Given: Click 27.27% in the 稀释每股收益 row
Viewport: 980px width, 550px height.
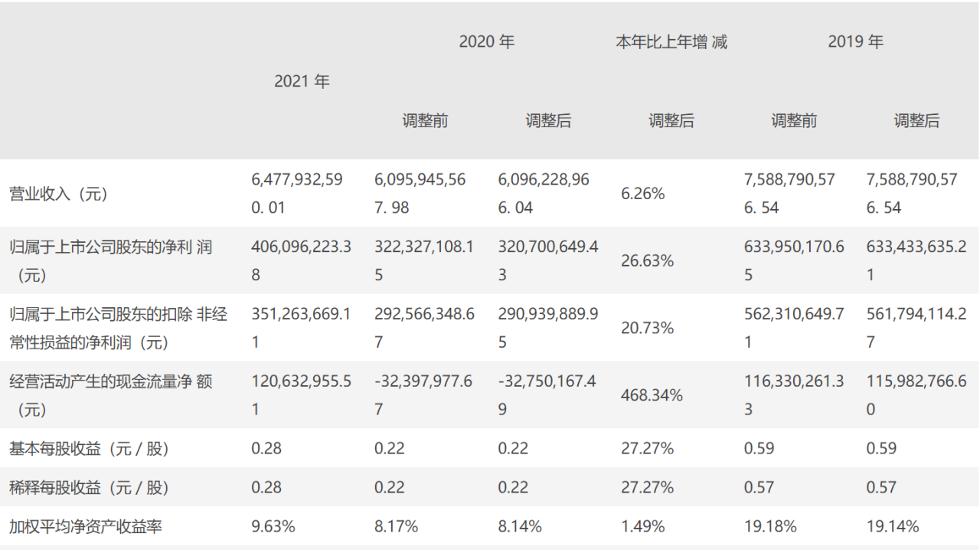Looking at the screenshot, I should tap(647, 487).
